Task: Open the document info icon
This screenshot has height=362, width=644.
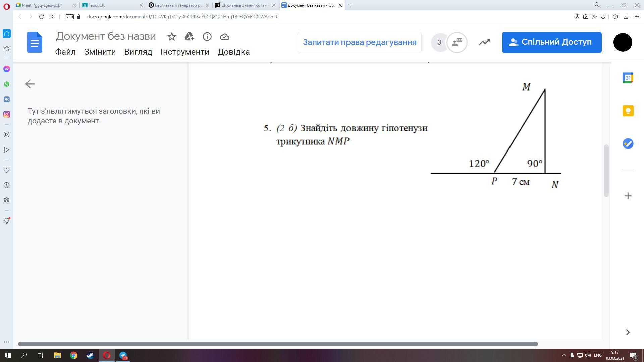Action: (207, 37)
